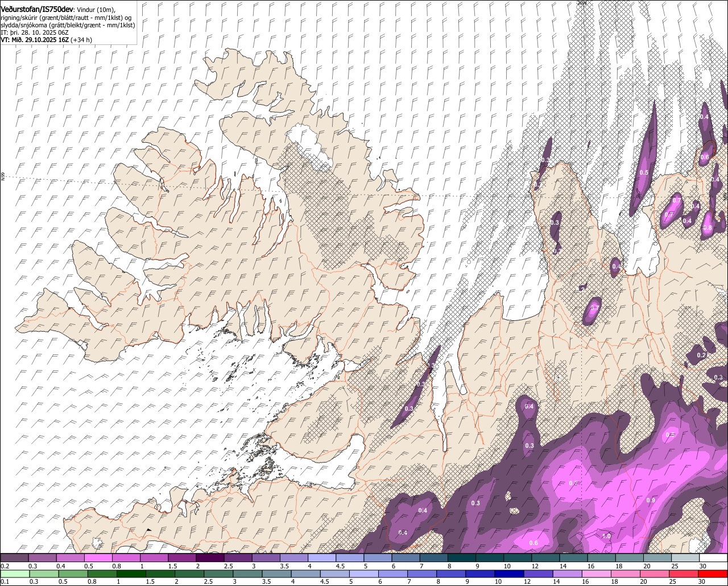
Task: Click the '0.8' precipitation value on the map
Action: pos(708,228)
